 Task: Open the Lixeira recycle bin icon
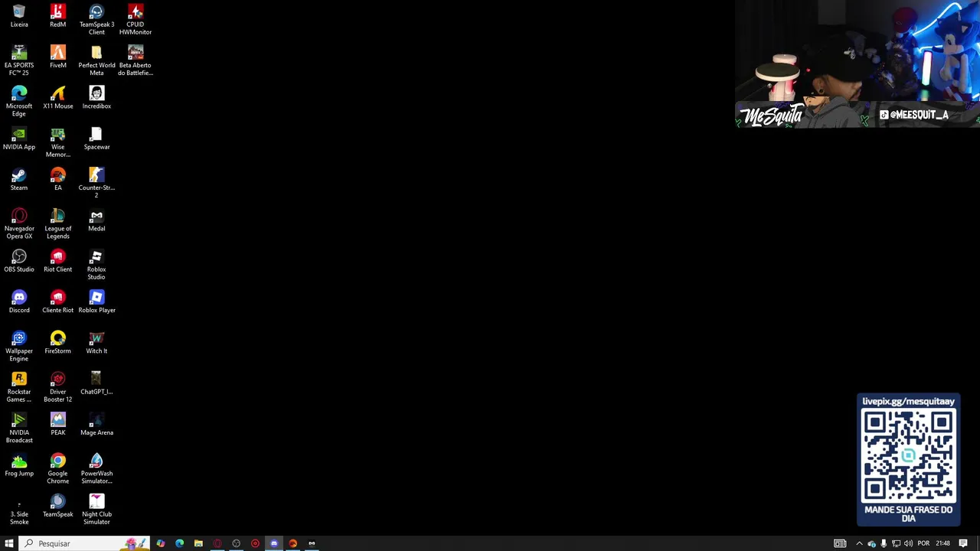[19, 15]
